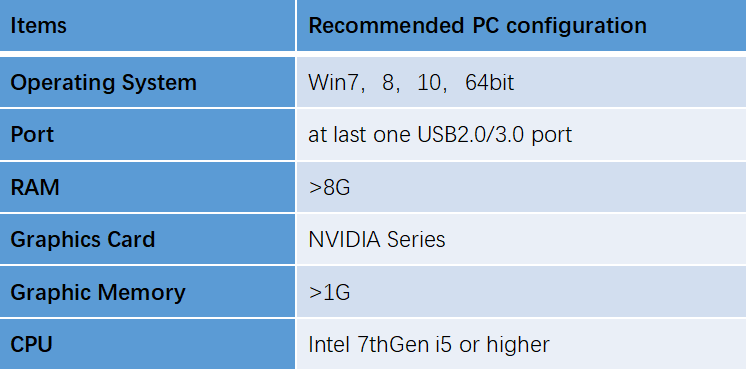746x371 pixels.
Task: Click the Items header cell
Action: tap(147, 25)
